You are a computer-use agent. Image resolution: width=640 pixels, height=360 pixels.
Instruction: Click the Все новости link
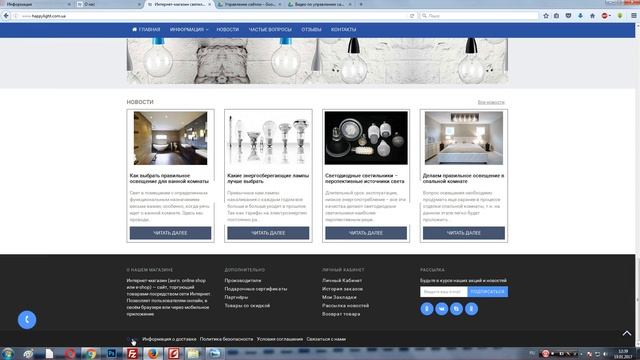491,102
